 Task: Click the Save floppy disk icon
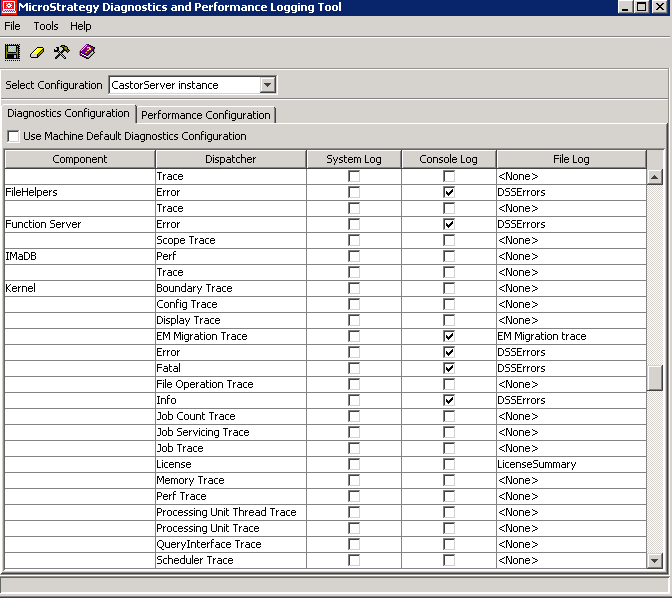click(x=12, y=52)
